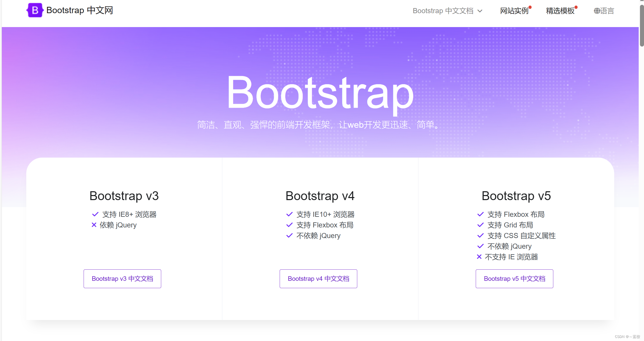Open the 精选模板 menu item
Image resolution: width=644 pixels, height=341 pixels.
(x=560, y=11)
